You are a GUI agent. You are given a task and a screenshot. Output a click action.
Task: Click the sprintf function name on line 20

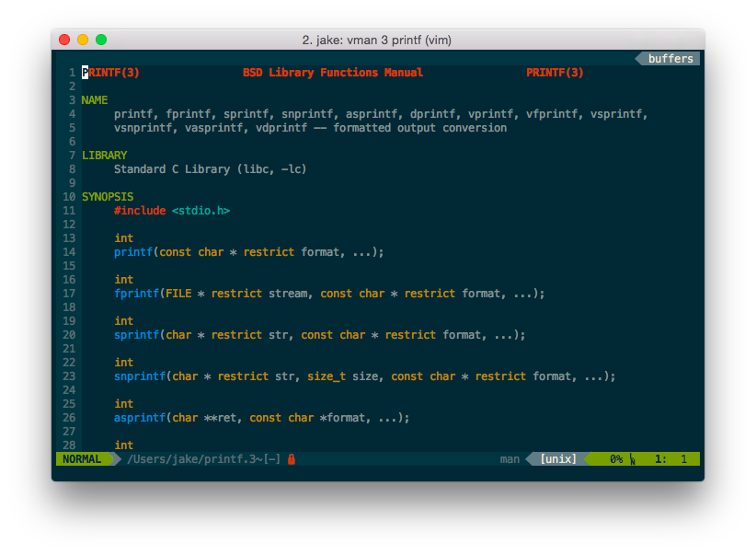pos(136,335)
